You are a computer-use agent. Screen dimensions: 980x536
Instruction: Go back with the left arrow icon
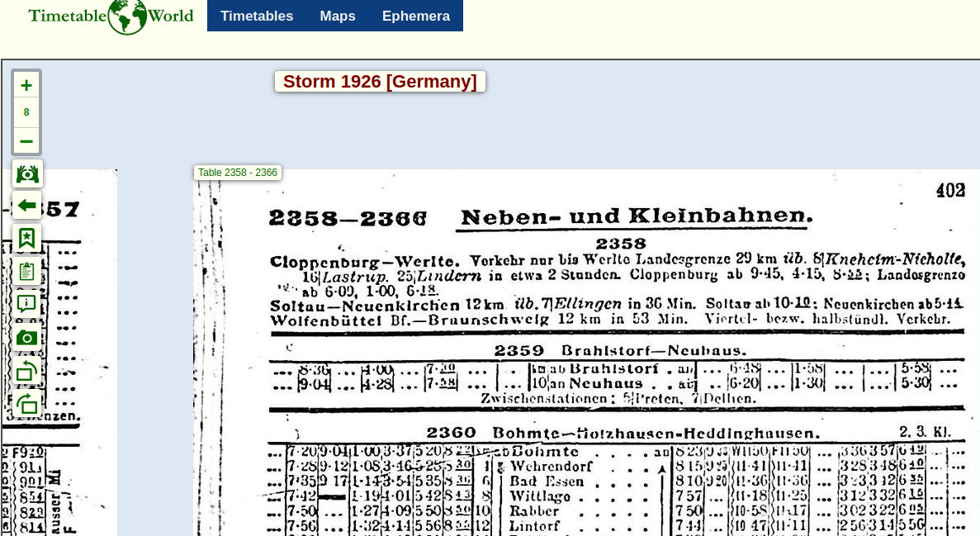click(27, 205)
